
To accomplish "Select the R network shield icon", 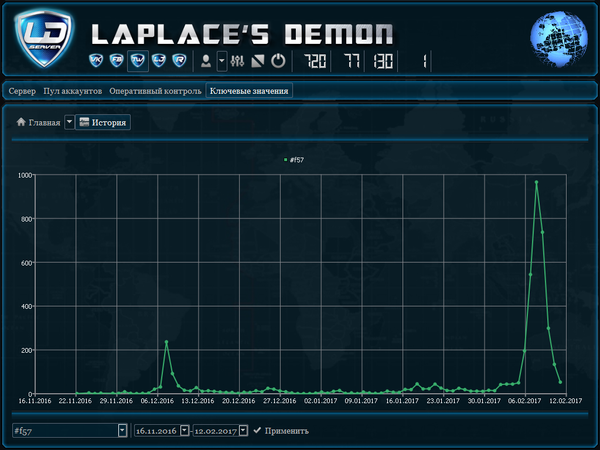I will (x=179, y=60).
